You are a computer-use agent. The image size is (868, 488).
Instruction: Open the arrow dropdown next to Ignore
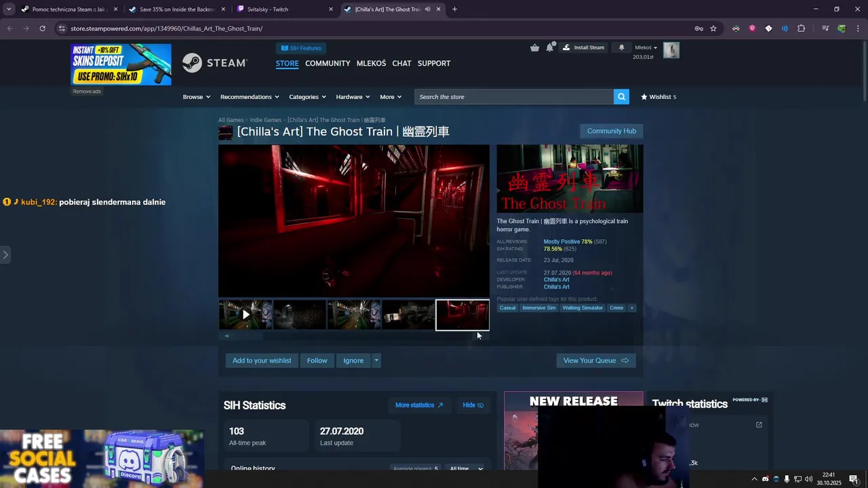(376, 361)
